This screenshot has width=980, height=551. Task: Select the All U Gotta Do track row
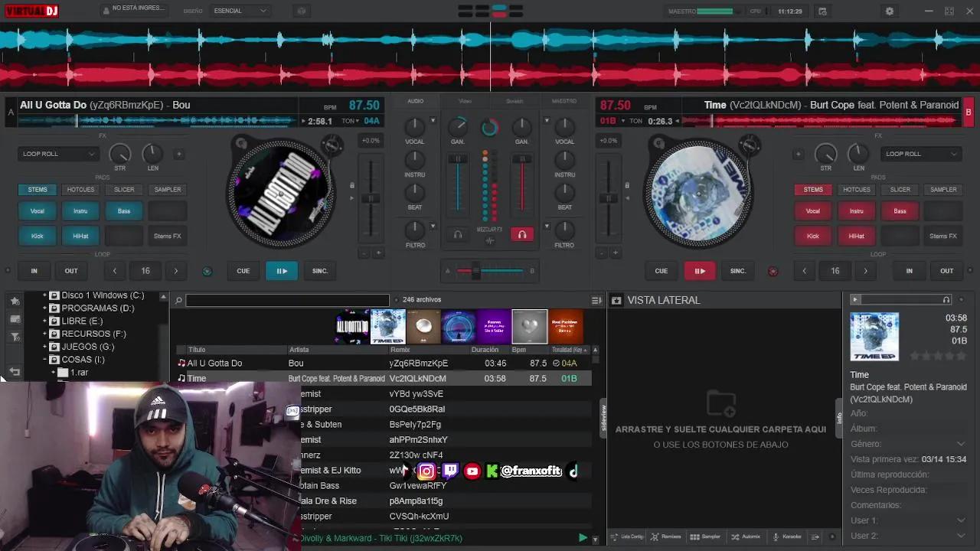pyautogui.click(x=384, y=364)
